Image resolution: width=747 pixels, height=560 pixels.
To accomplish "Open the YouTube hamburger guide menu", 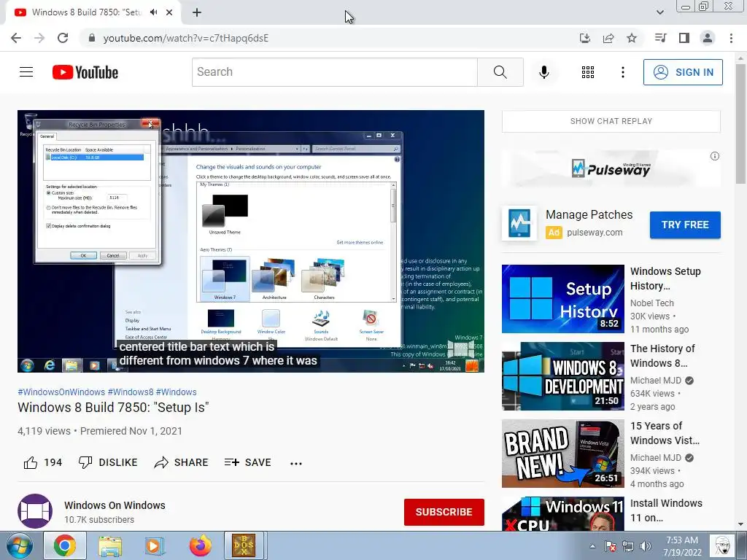I will click(x=26, y=72).
